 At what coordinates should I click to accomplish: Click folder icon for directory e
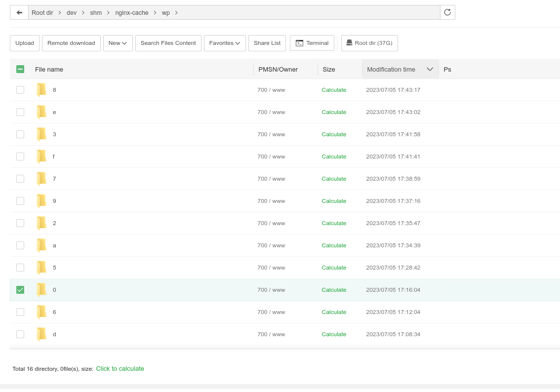click(41, 112)
